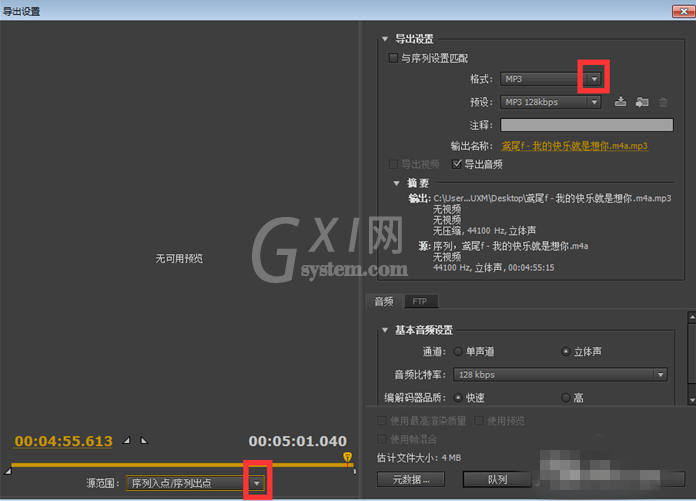Toggle the Export Video checkbox
Image resolution: width=696 pixels, height=501 pixels.
[x=393, y=164]
